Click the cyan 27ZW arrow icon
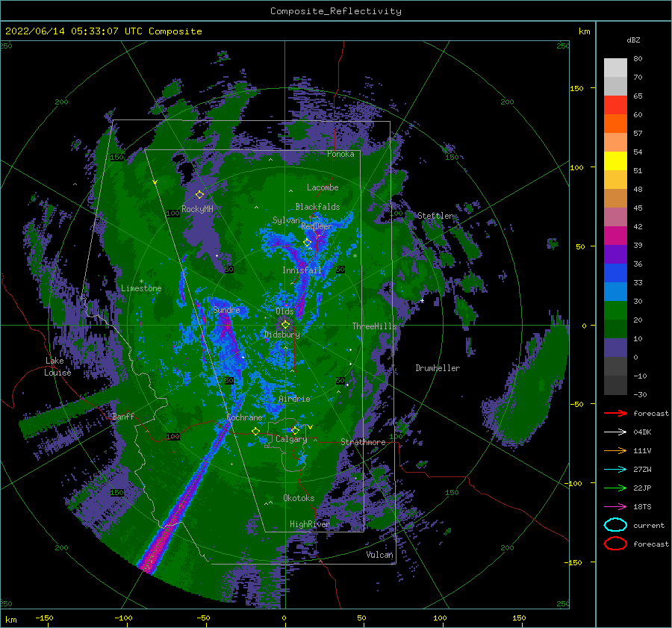The height and width of the screenshot is (628, 672). [x=615, y=470]
